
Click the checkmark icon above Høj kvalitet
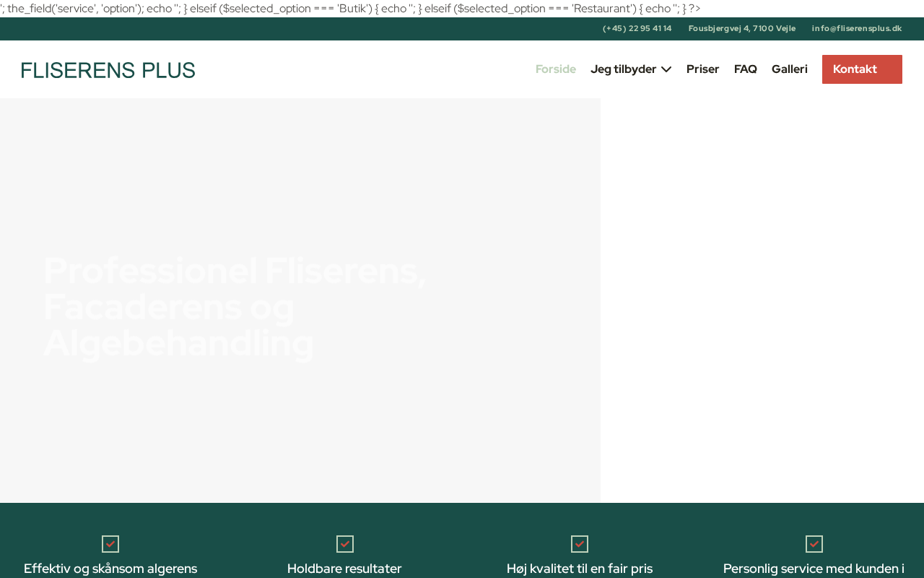point(580,544)
